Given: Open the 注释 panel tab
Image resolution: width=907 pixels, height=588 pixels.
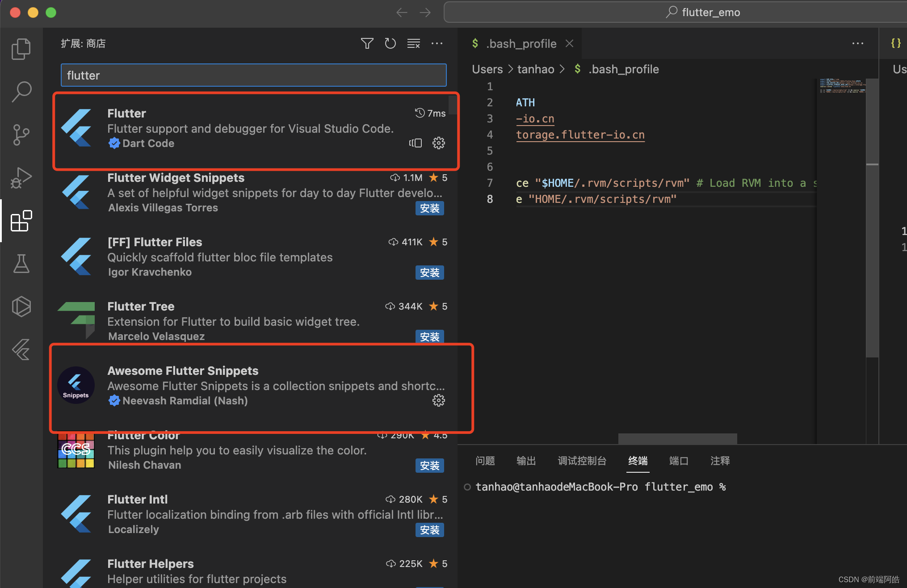Looking at the screenshot, I should [x=720, y=461].
